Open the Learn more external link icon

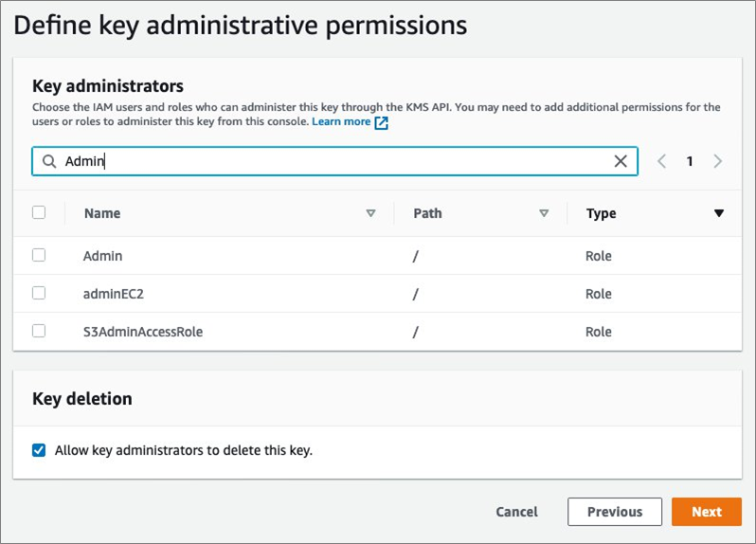pos(382,122)
